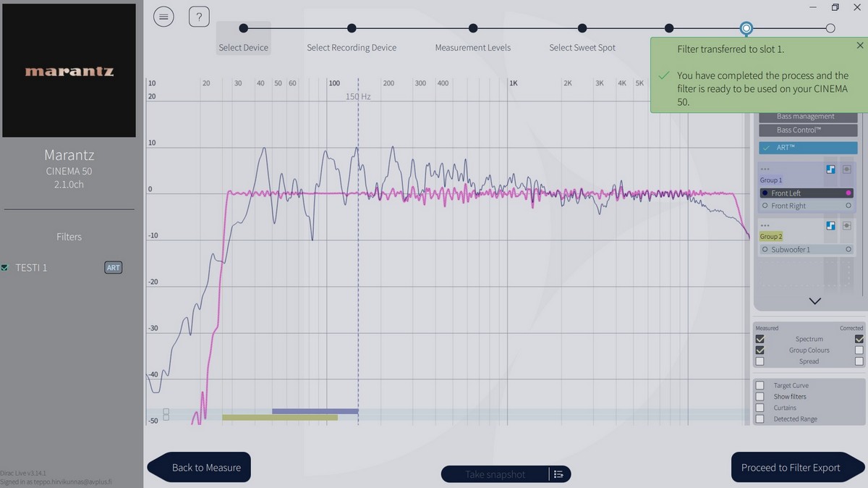Enable the Target Curve checkbox
Image resolution: width=868 pixels, height=488 pixels.
759,386
